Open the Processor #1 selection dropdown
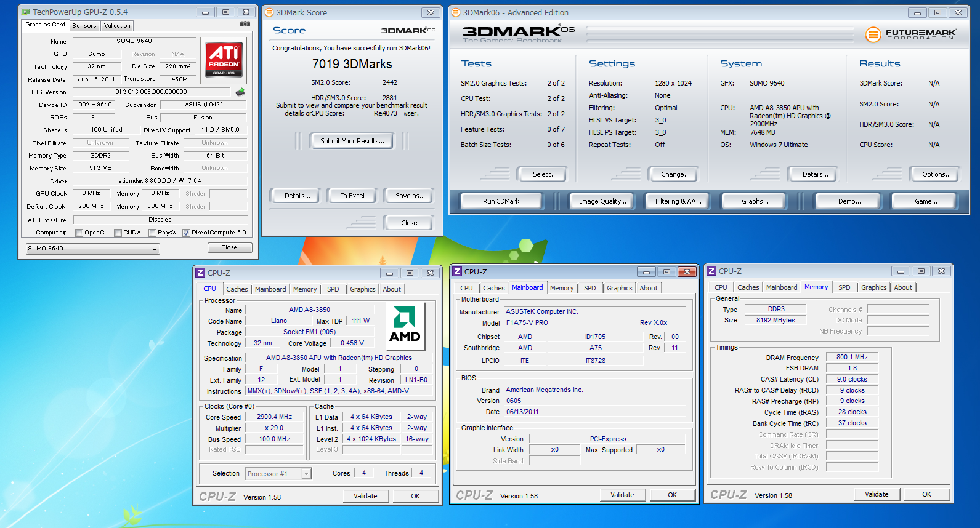This screenshot has width=980, height=528. pyautogui.click(x=278, y=474)
